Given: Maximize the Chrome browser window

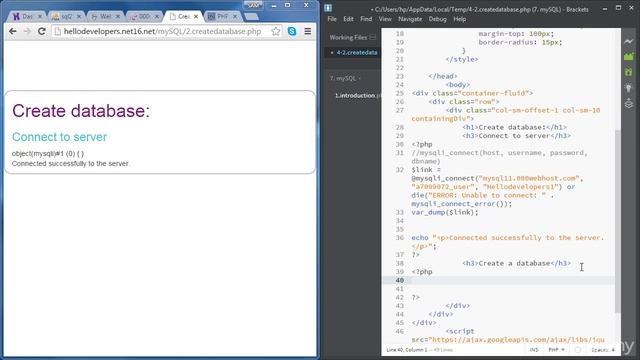Looking at the screenshot, I should [287, 5].
